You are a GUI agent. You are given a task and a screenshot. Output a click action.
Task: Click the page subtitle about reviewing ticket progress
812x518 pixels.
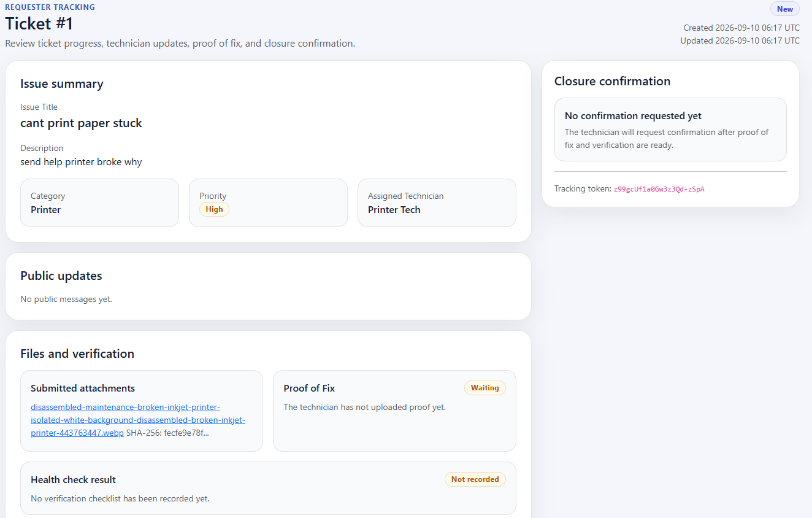point(180,44)
